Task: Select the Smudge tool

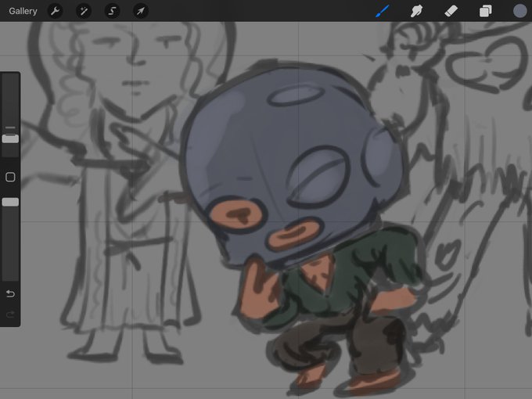Action: pyautogui.click(x=416, y=11)
